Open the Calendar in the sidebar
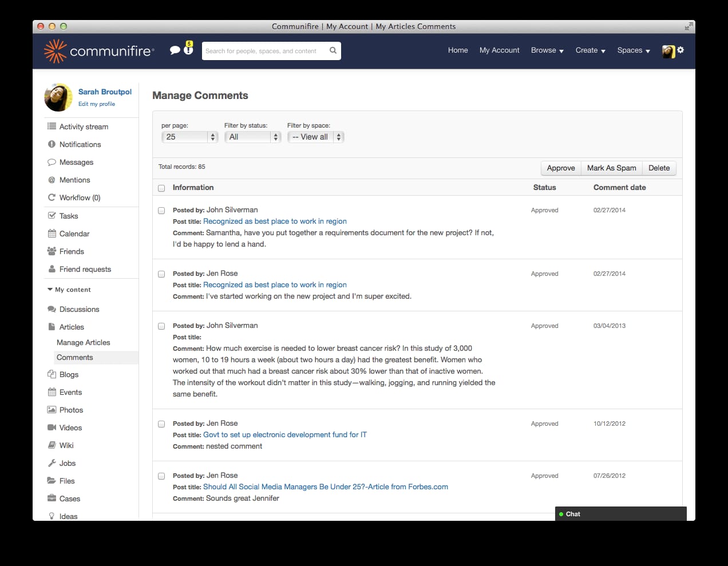 click(x=74, y=233)
